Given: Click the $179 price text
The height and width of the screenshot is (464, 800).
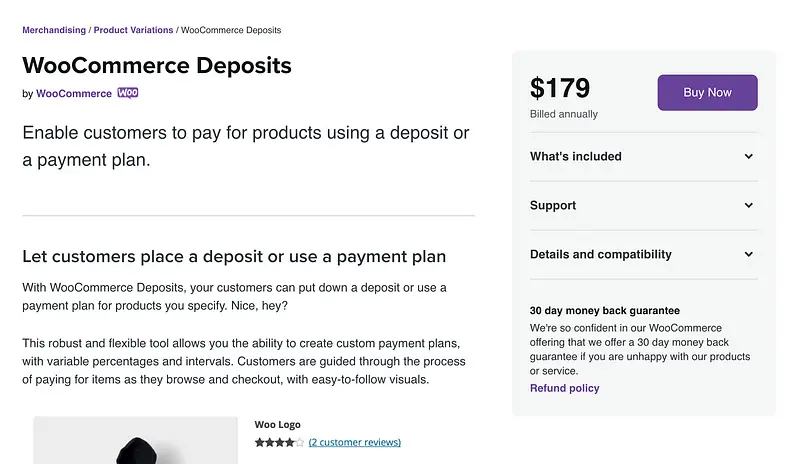Looking at the screenshot, I should [x=560, y=89].
